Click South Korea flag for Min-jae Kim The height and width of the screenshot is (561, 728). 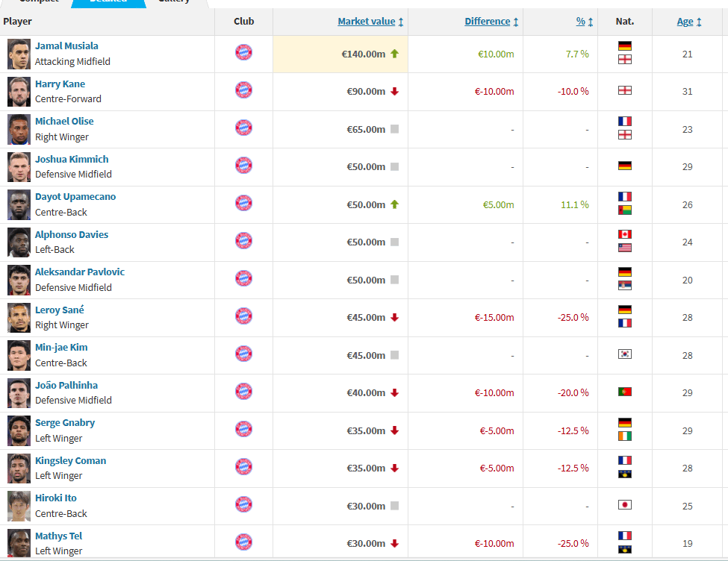(625, 354)
